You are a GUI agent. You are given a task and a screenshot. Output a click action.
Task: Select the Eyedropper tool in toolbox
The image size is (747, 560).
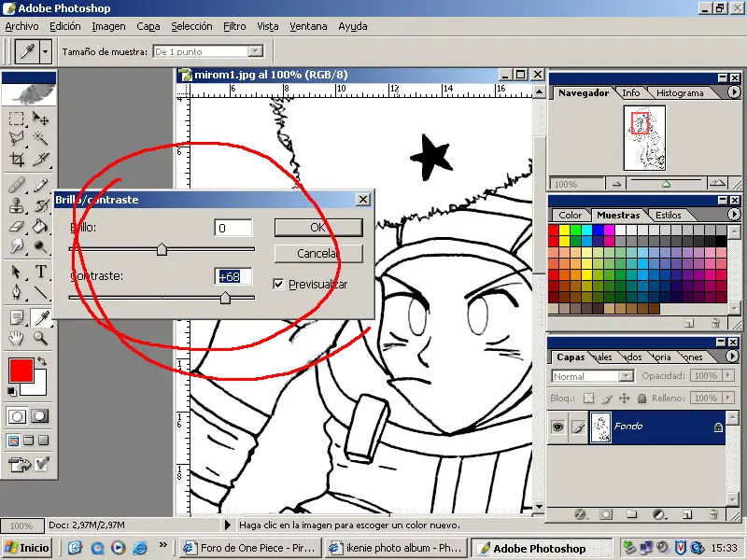40,317
